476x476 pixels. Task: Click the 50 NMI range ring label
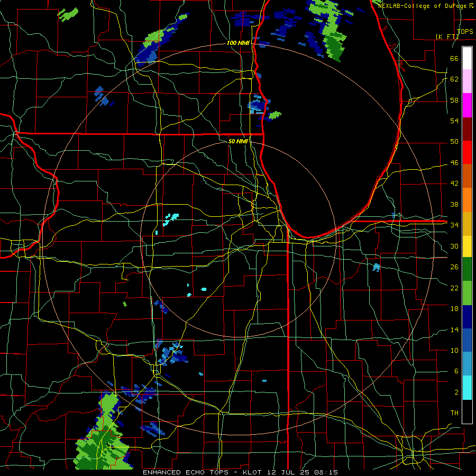(238, 141)
